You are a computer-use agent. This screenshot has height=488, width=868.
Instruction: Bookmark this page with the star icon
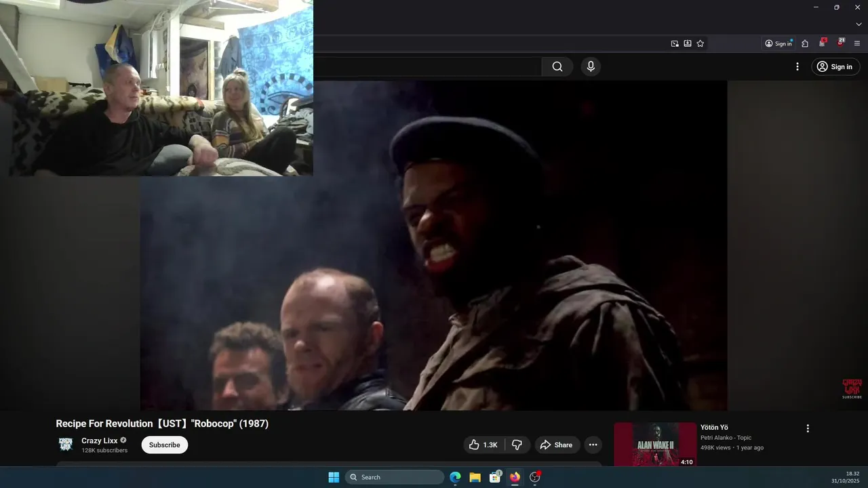point(701,43)
